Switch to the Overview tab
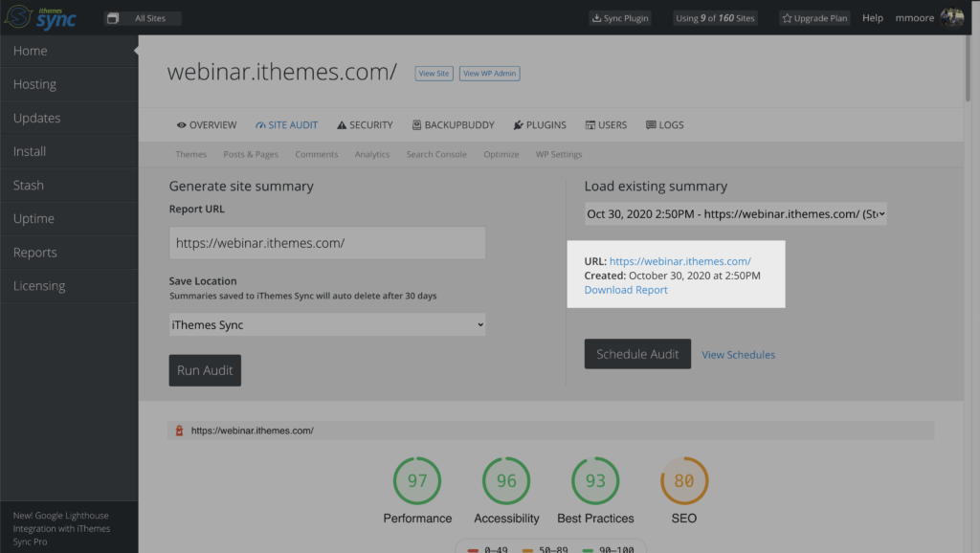This screenshot has width=980, height=553. pos(207,125)
